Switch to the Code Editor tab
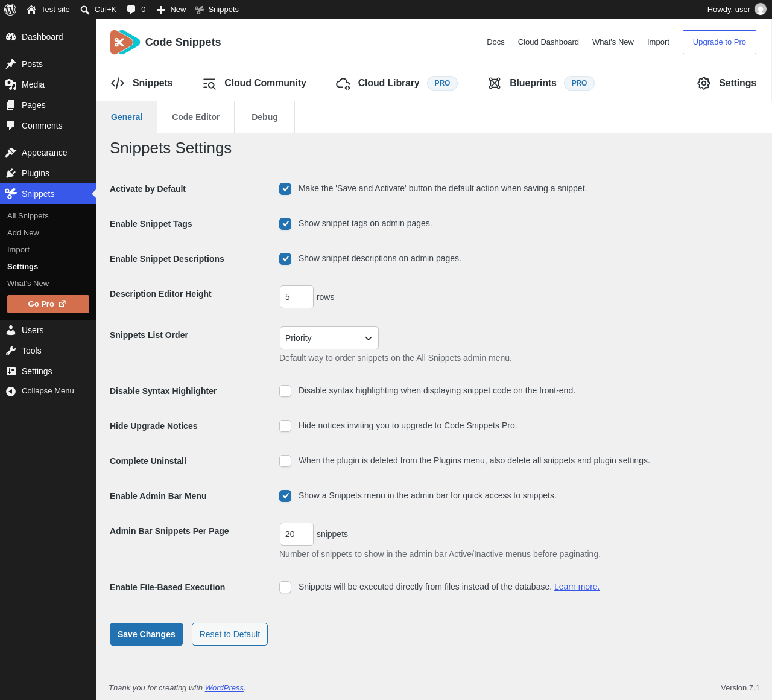The image size is (772, 700). (196, 117)
